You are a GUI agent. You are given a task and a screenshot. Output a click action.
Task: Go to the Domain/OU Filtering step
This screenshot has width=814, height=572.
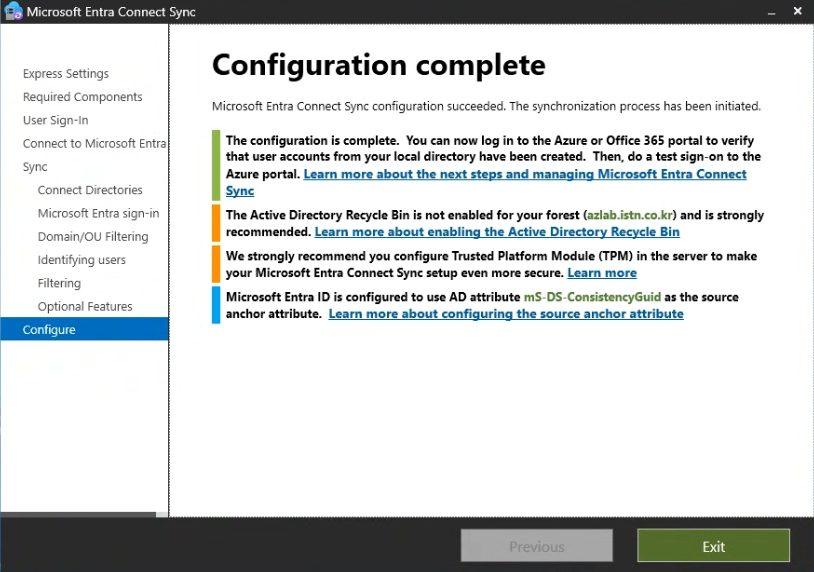click(93, 237)
